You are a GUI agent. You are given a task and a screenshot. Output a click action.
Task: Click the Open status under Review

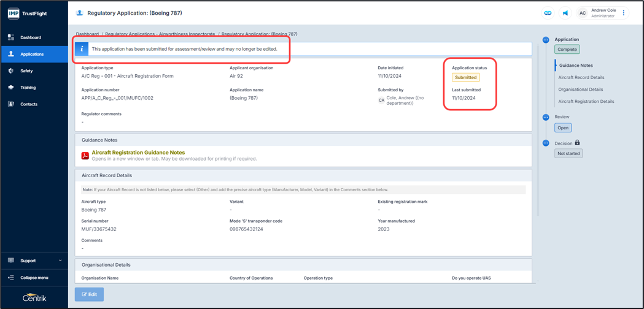[563, 128]
